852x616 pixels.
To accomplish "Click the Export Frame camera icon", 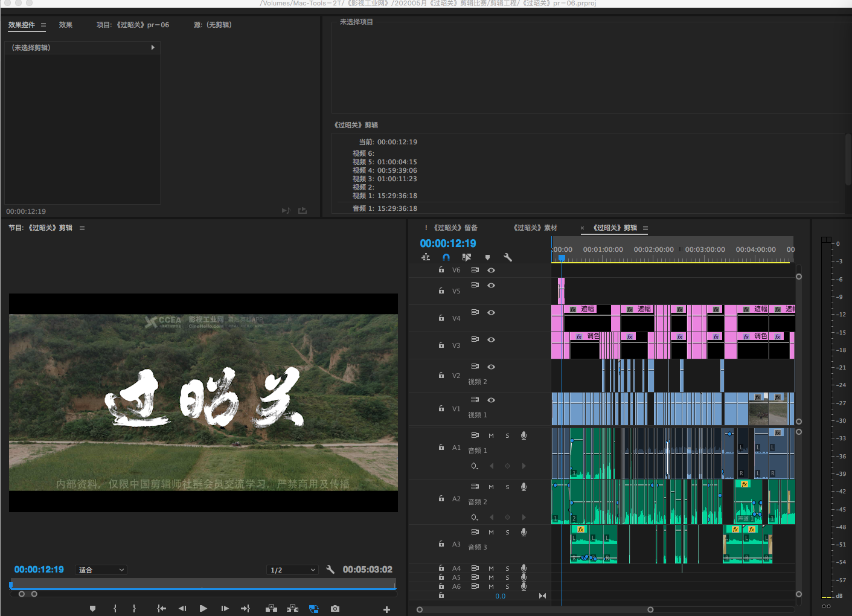I will (335, 609).
